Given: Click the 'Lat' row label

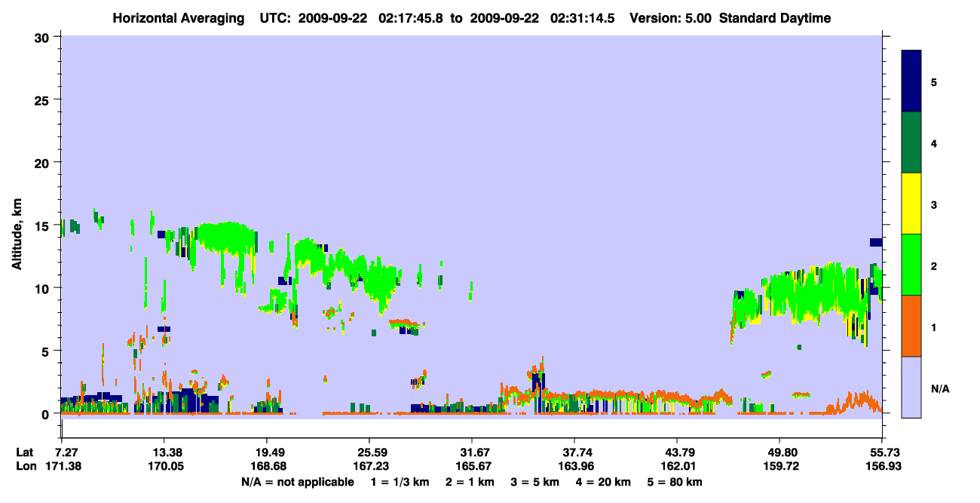Looking at the screenshot, I should pos(25,452).
